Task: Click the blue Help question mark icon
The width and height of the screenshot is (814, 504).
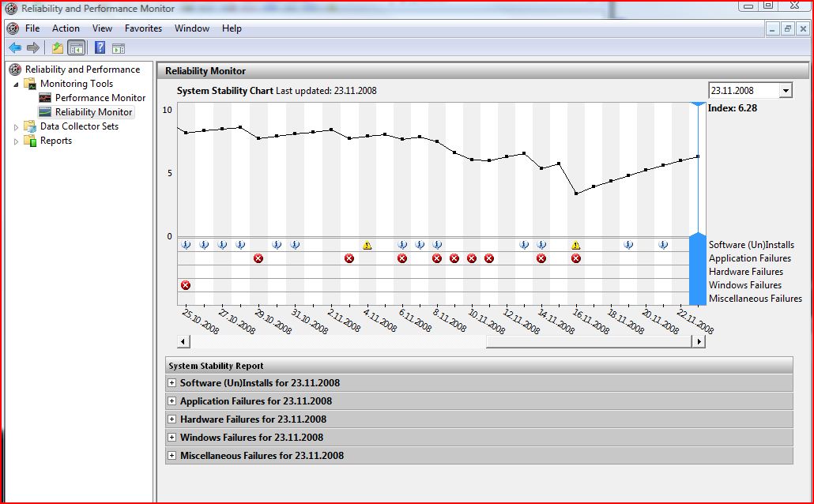Action: tap(100, 48)
